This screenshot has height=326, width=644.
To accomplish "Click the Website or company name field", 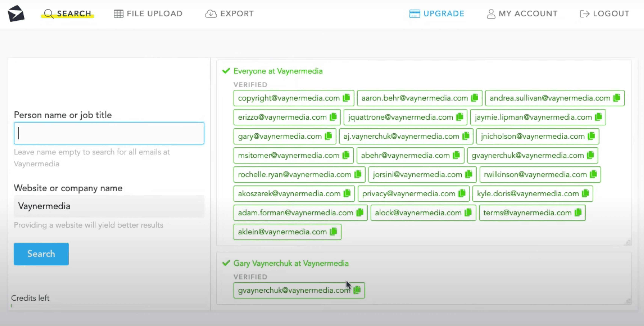I will (x=109, y=206).
